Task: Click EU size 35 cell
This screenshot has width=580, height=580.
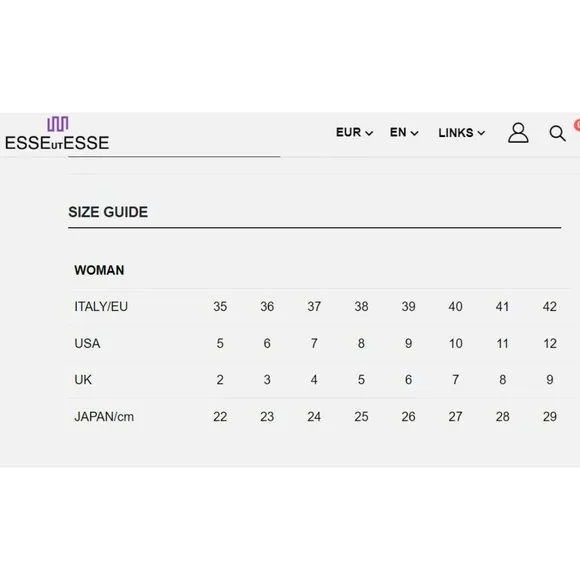Action: pos(220,307)
